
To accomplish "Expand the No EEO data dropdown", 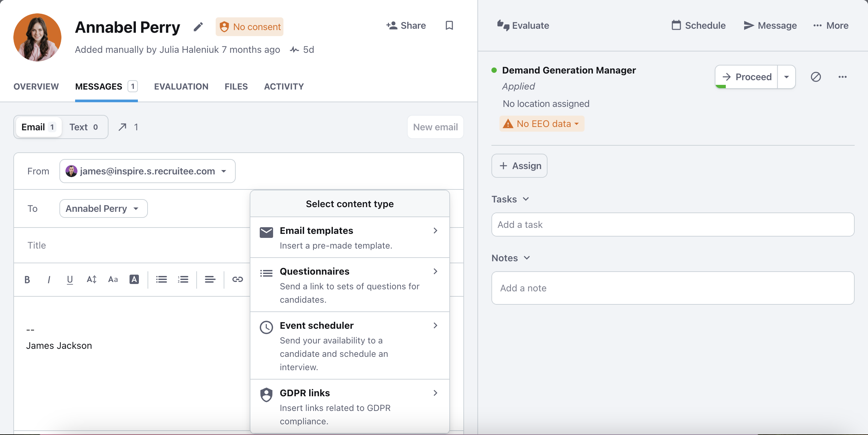I will coord(541,124).
